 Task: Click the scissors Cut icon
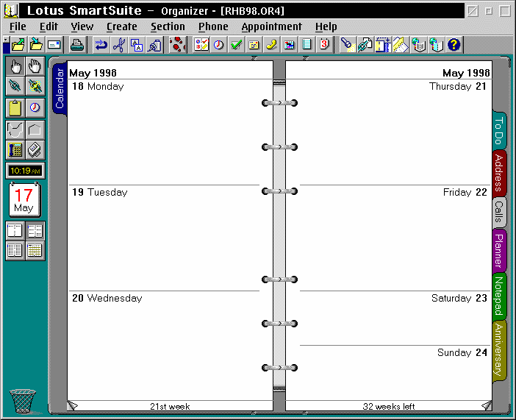pyautogui.click(x=118, y=45)
